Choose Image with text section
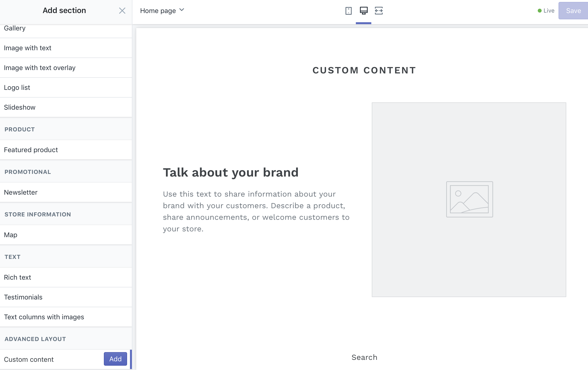This screenshot has width=588, height=370. [x=28, y=48]
